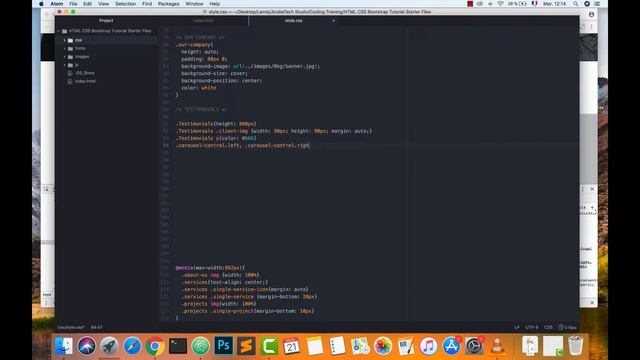Select style.css editor tab
Viewport: 640px width, 360px height.
[x=293, y=20]
